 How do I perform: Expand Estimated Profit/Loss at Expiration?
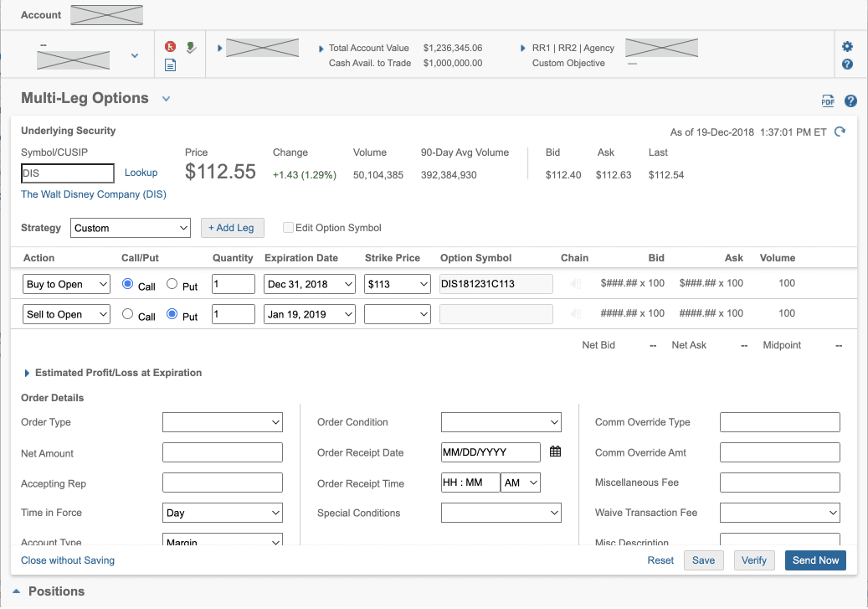click(27, 373)
